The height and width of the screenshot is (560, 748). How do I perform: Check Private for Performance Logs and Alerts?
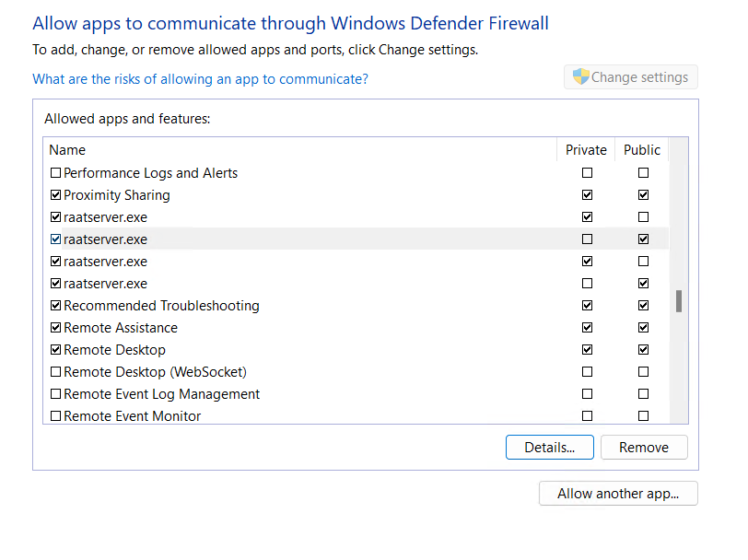[587, 172]
